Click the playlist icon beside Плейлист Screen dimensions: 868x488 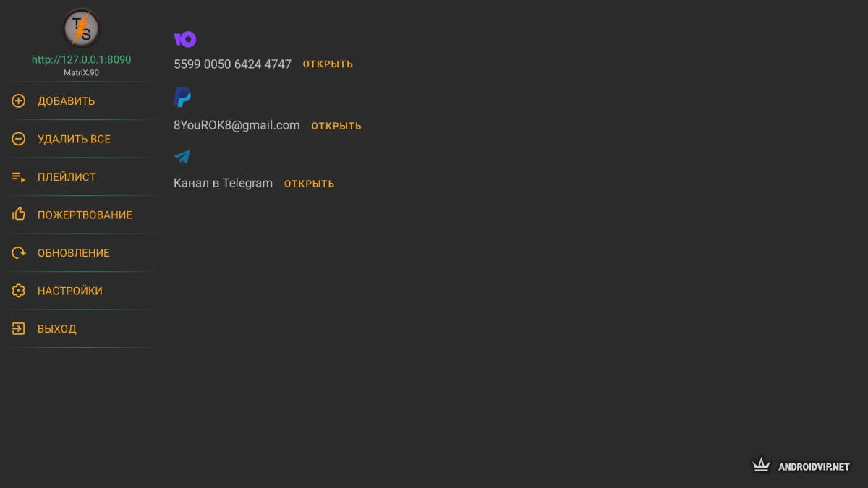click(19, 177)
